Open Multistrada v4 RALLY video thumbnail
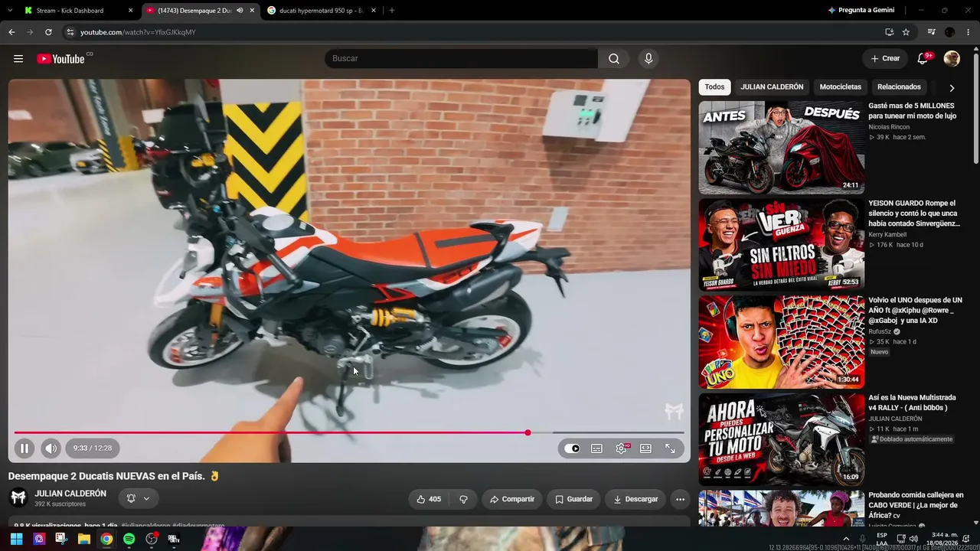Screen dimensions: 980x551 pos(782,439)
